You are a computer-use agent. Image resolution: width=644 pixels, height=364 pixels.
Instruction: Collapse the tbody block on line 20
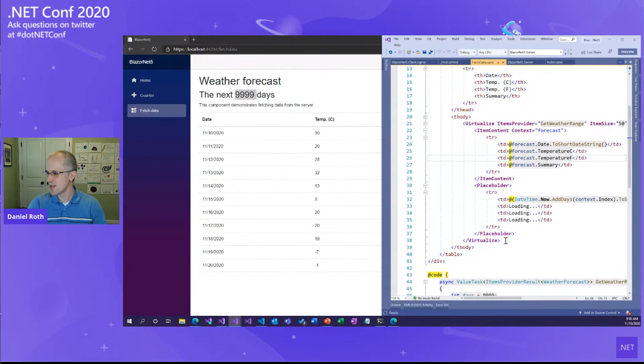click(425, 117)
